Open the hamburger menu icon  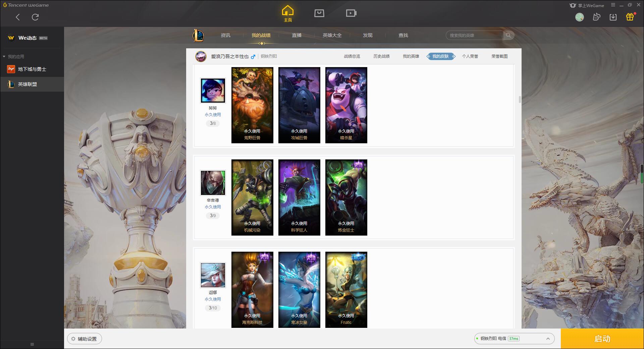pyautogui.click(x=613, y=5)
